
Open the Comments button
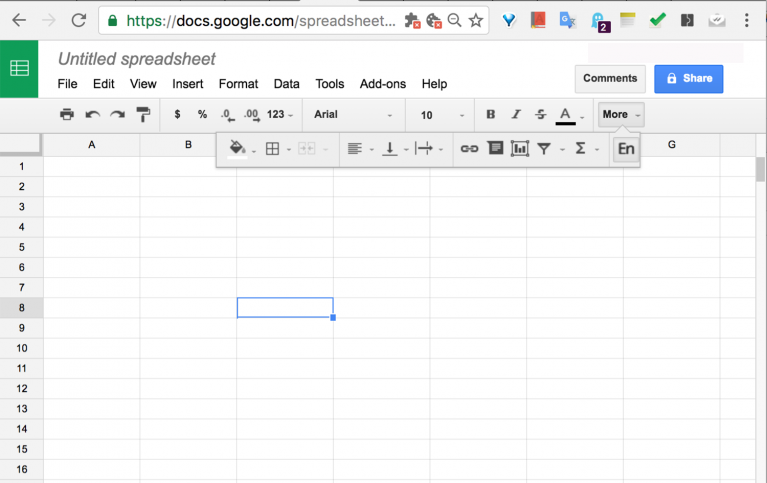609,78
